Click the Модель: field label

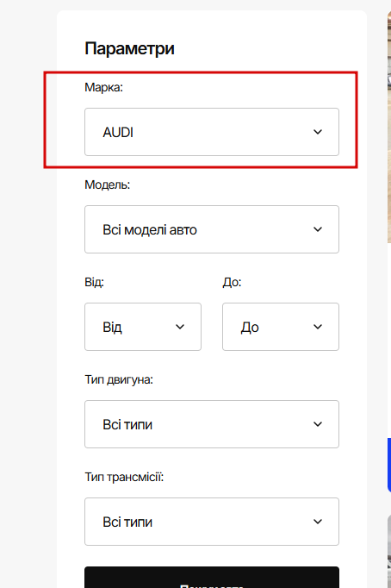[x=107, y=185]
